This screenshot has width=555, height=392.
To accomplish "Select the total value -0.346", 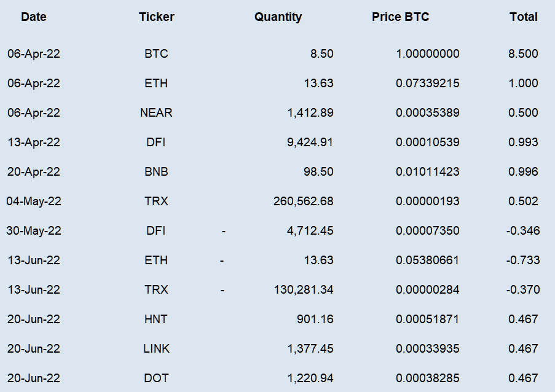I will tap(523, 230).
